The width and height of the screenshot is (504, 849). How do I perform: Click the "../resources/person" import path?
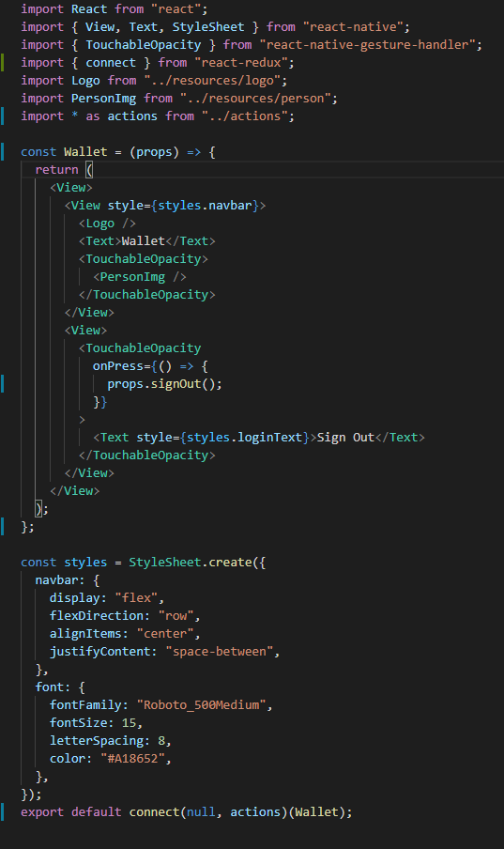pyautogui.click(x=255, y=99)
